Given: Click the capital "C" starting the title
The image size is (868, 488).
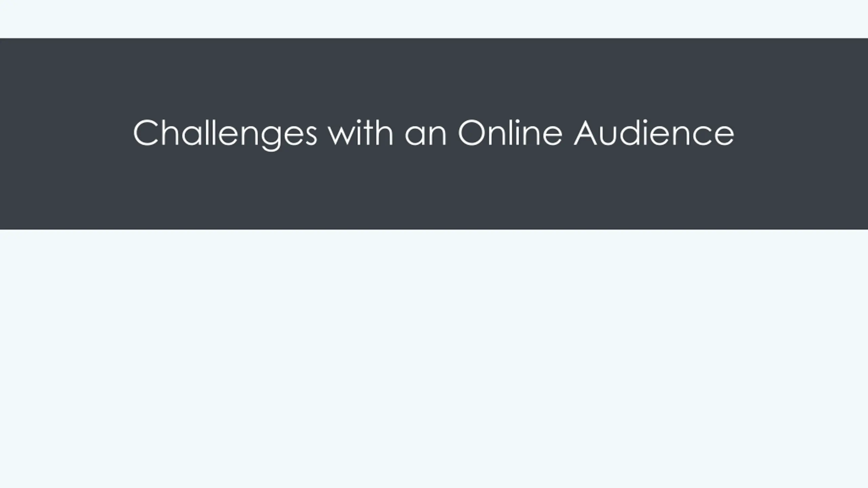Looking at the screenshot, I should pos(146,133).
